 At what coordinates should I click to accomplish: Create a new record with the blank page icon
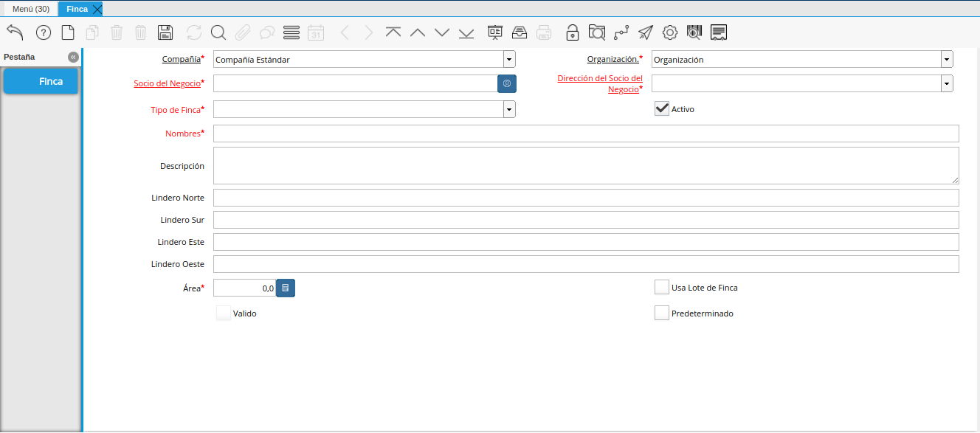click(x=68, y=32)
